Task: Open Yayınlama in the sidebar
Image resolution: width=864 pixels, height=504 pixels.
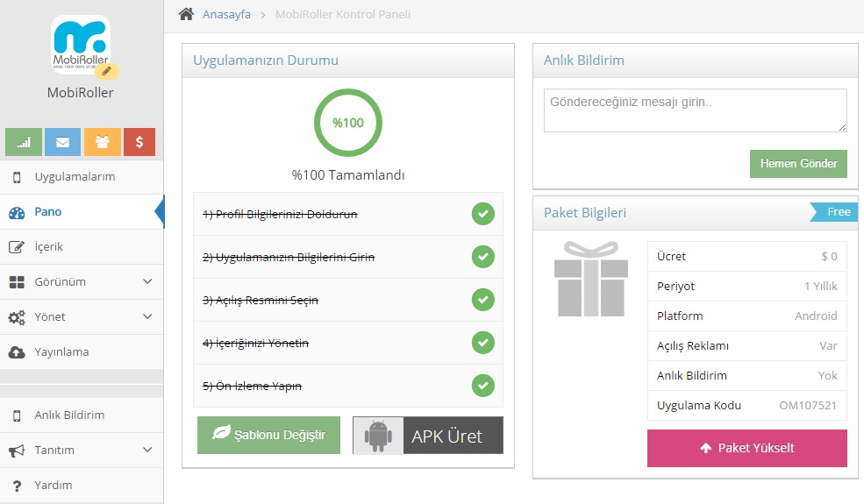Action: [x=82, y=352]
